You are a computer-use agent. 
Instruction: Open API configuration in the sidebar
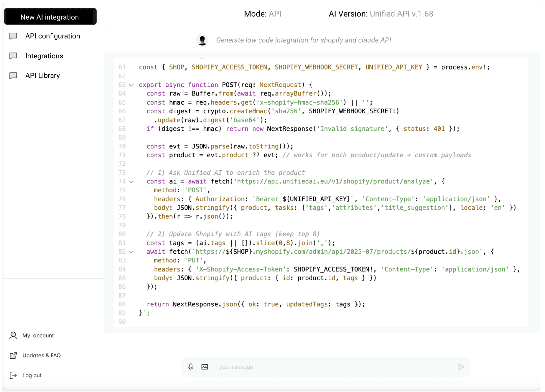click(53, 36)
